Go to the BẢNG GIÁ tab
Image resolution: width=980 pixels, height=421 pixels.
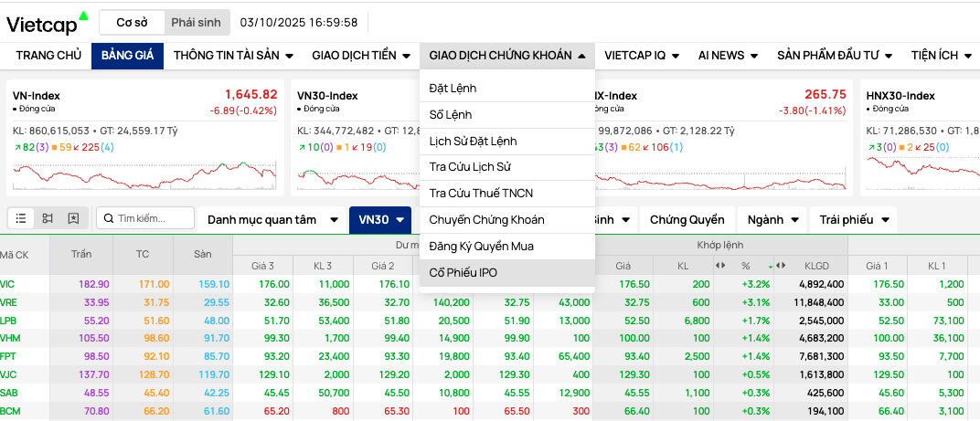coord(127,56)
